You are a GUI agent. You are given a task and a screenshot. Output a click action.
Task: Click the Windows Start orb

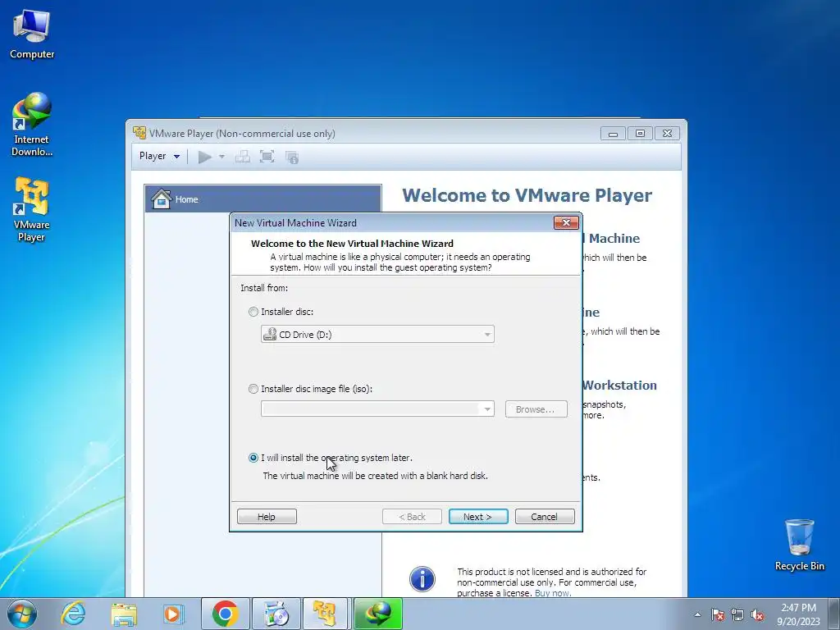point(22,614)
